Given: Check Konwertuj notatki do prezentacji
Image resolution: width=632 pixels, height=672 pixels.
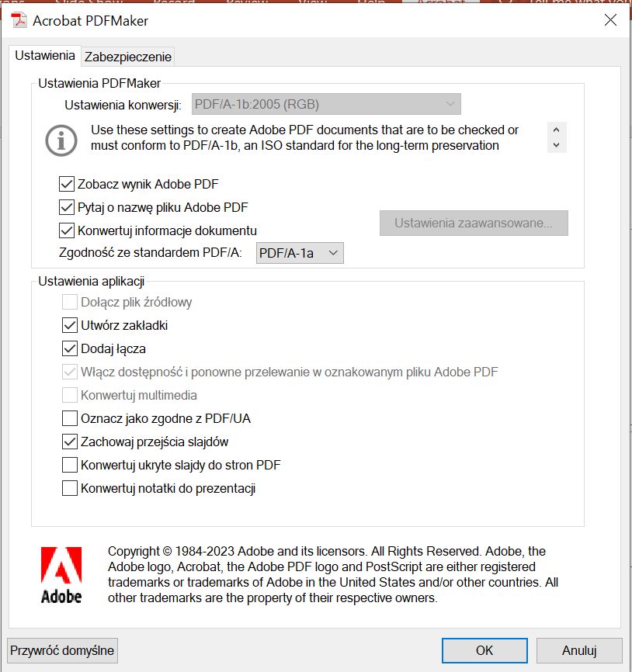Looking at the screenshot, I should (70, 489).
